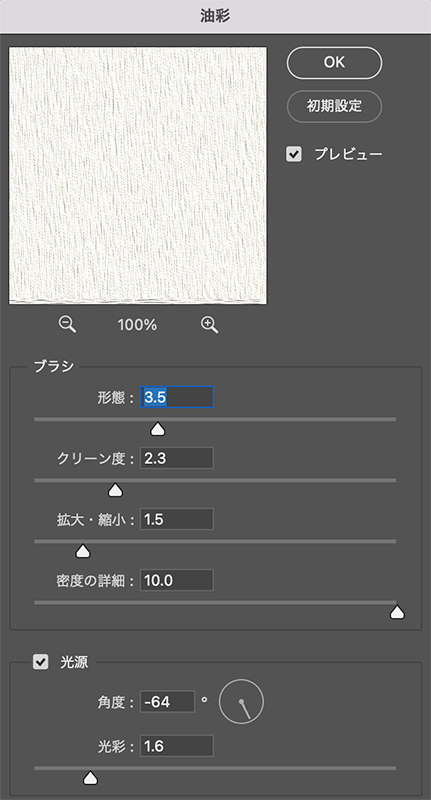This screenshot has width=431, height=800.
Task: Click the light angle dial
Action: [x=241, y=701]
